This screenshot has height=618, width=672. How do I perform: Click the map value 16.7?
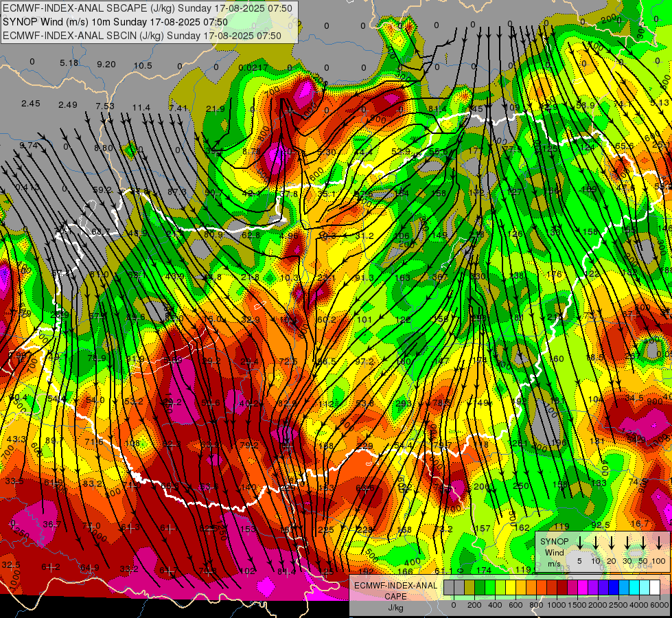640,523
